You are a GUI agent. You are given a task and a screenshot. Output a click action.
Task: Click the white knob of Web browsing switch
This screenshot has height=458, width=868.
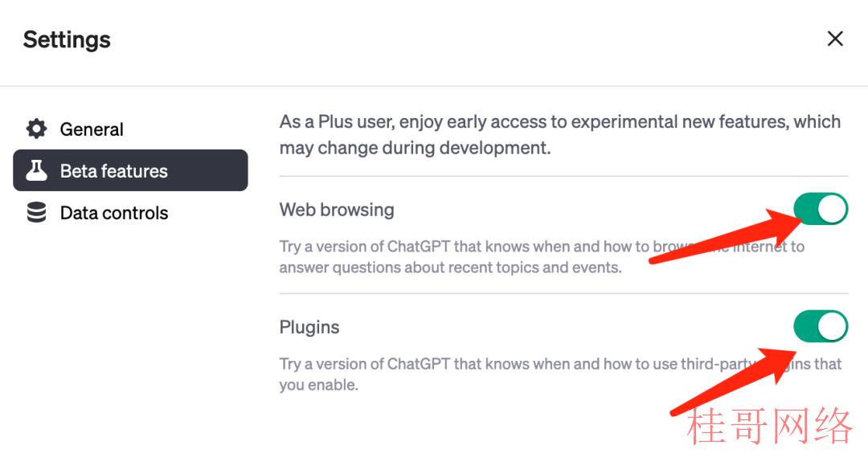[x=832, y=209]
